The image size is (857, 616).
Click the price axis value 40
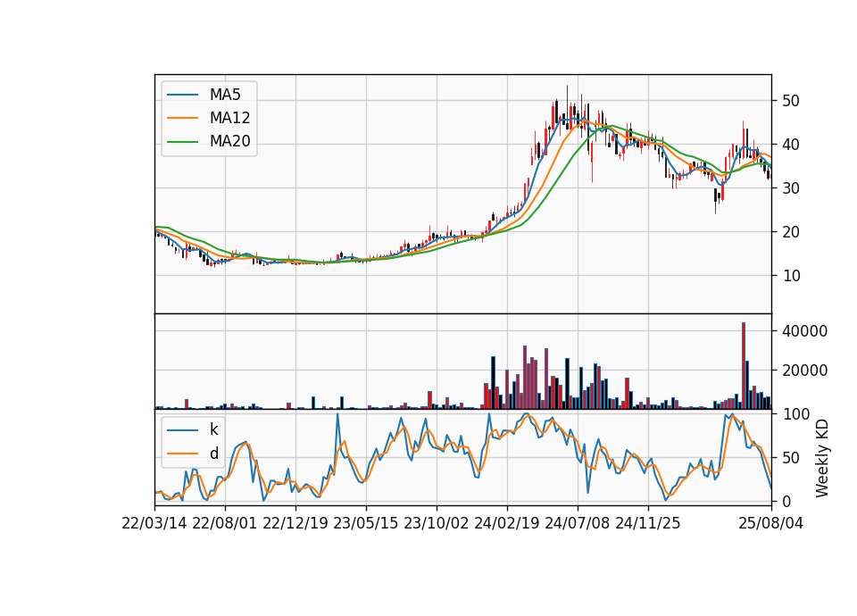pos(790,145)
